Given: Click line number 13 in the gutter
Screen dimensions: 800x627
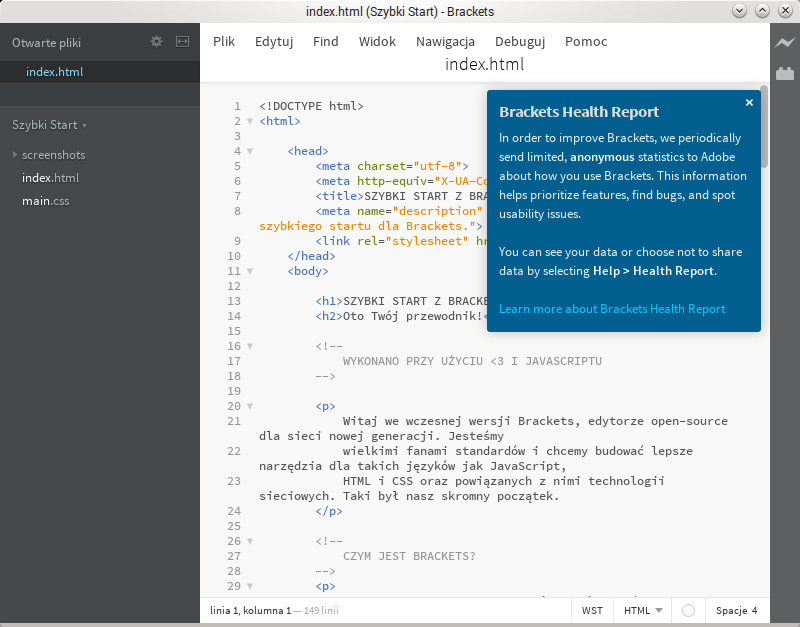Looking at the screenshot, I should tap(234, 301).
